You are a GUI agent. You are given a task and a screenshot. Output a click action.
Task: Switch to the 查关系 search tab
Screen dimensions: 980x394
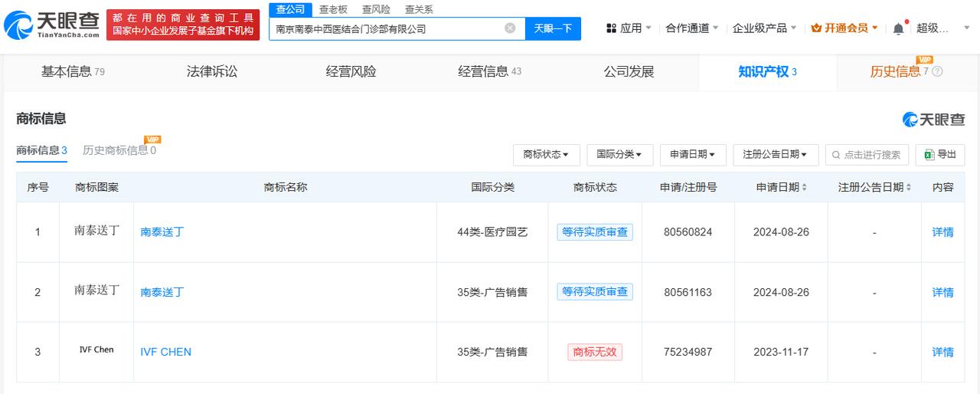click(419, 9)
